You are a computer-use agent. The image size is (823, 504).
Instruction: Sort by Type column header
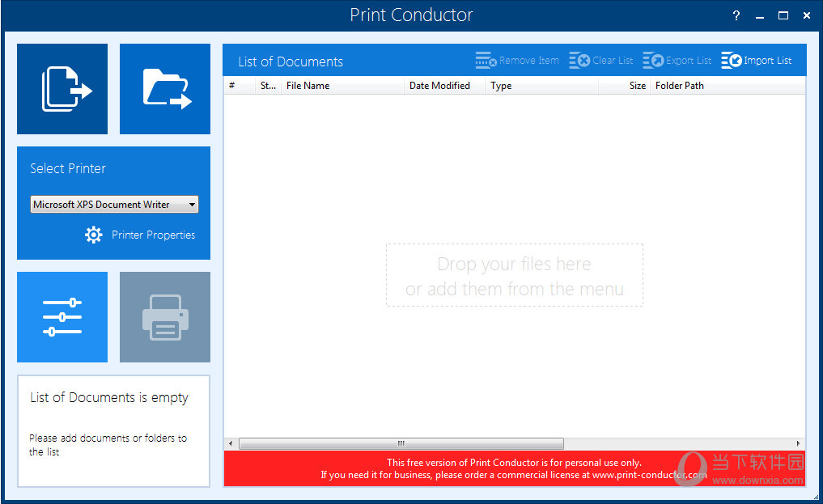tap(541, 86)
